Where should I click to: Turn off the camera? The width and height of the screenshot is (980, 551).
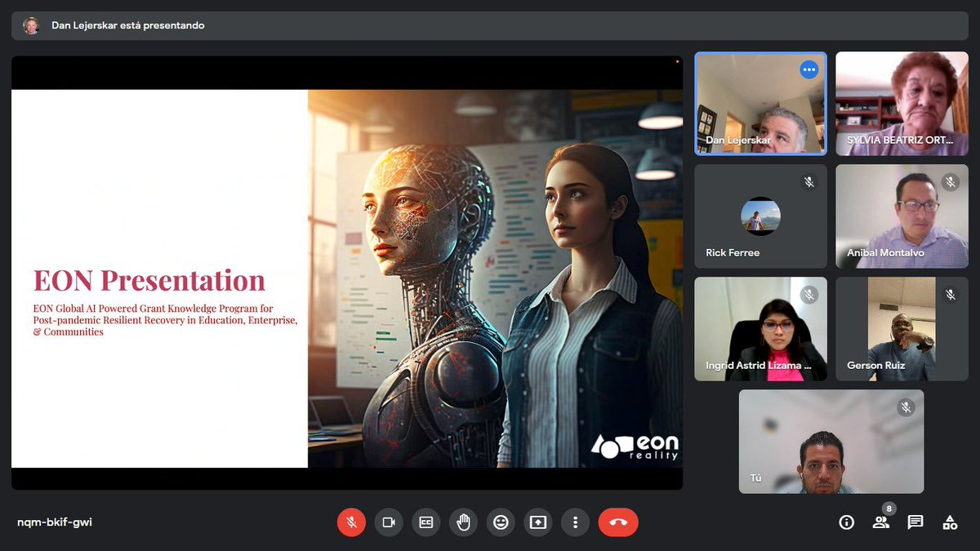tap(389, 522)
